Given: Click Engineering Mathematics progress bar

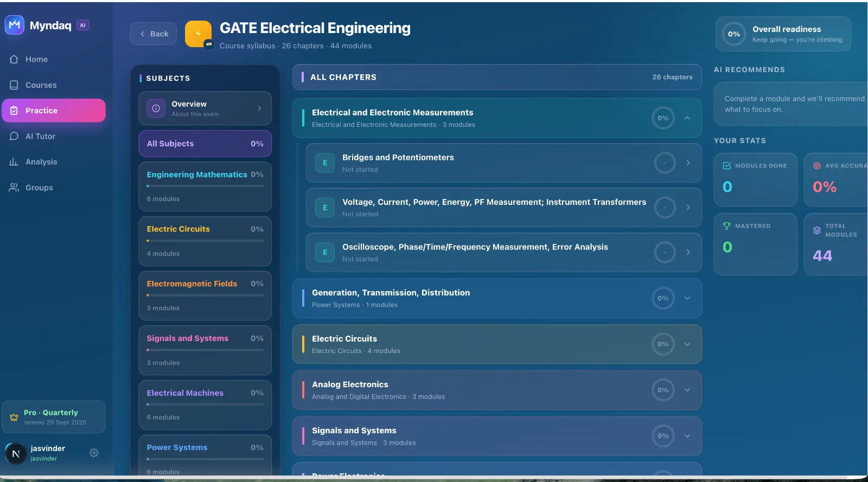Looking at the screenshot, I should 205,186.
